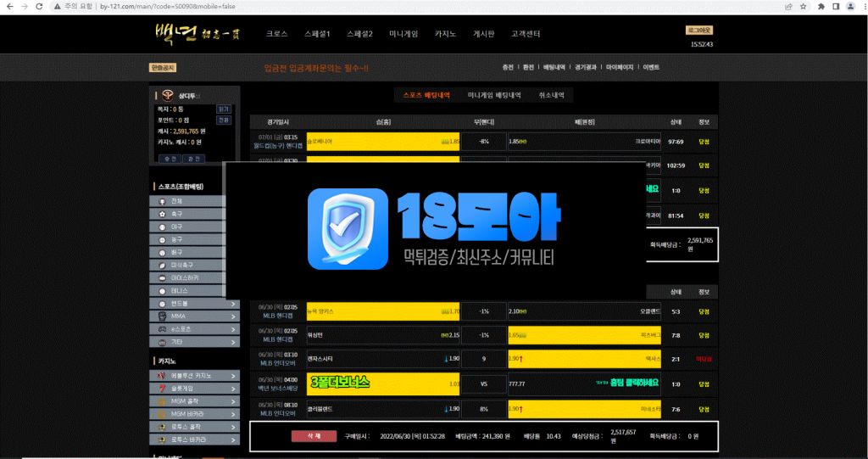The image size is (868, 459).
Task: Open the 마이페이지 link
Action: pyautogui.click(x=620, y=67)
